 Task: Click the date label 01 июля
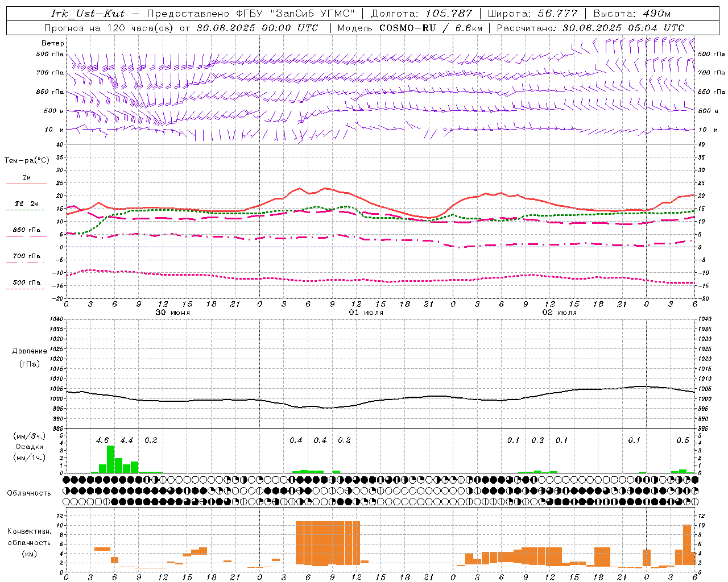(x=366, y=313)
